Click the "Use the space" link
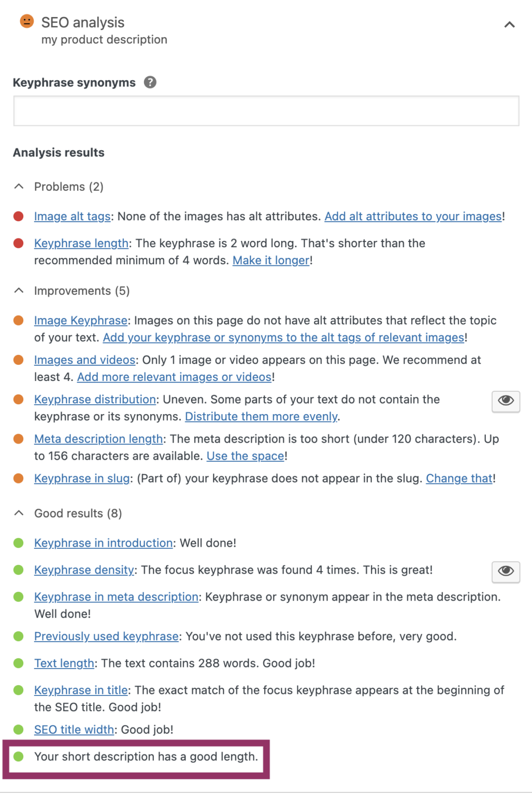This screenshot has height=796, width=532. pos(245,456)
